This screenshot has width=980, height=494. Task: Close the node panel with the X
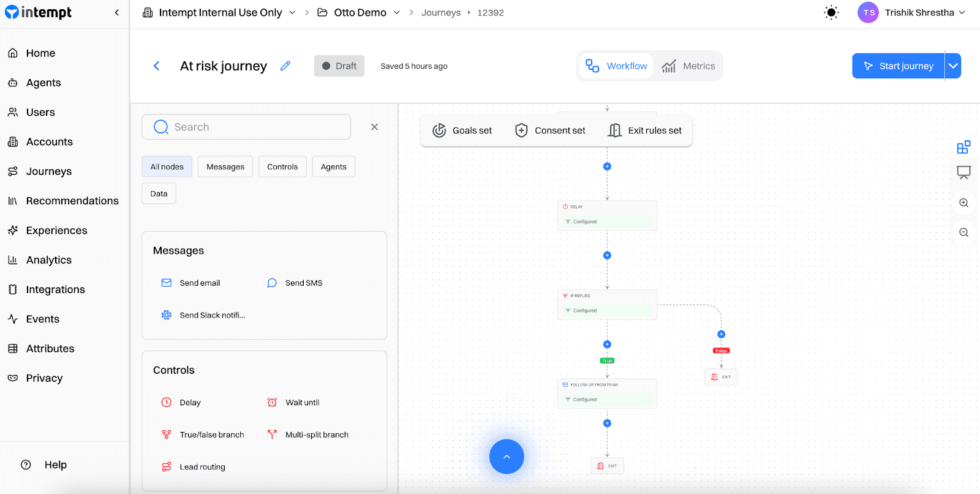tap(375, 127)
